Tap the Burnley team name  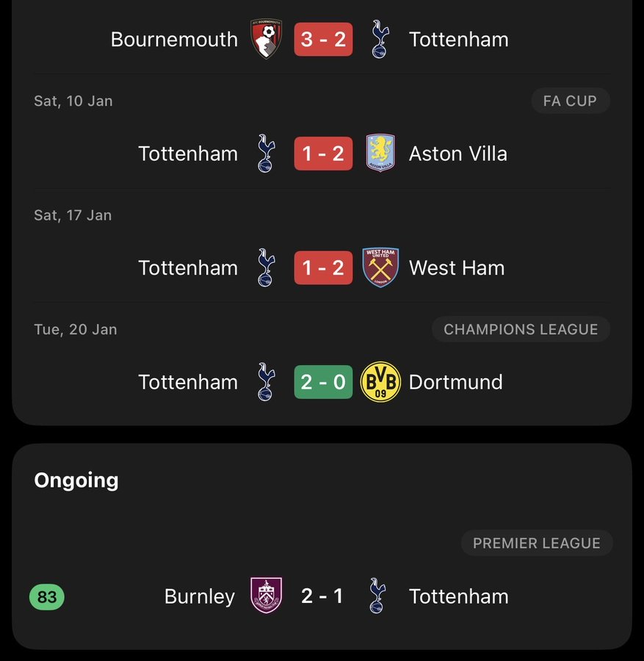pyautogui.click(x=200, y=596)
